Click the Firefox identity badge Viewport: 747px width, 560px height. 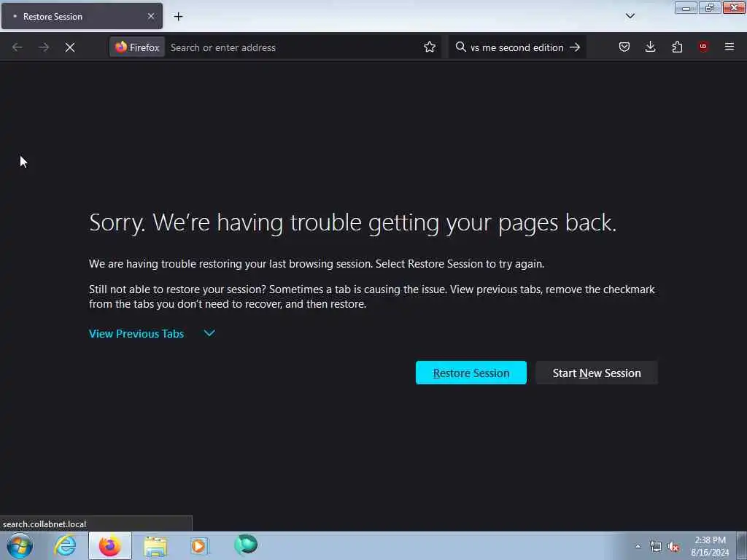(137, 47)
